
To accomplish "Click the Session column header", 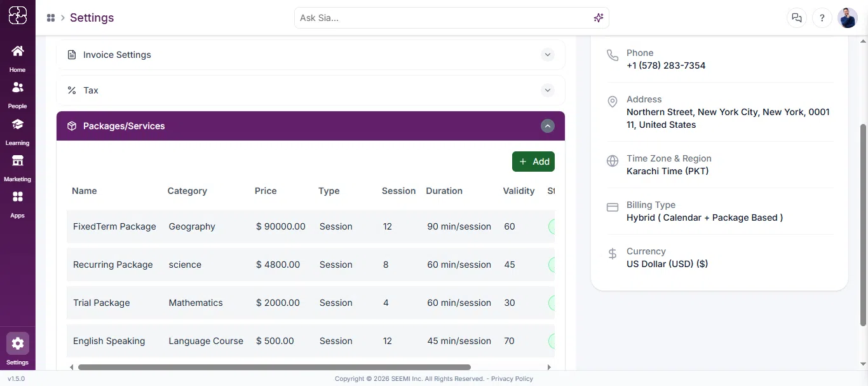I will coord(399,191).
